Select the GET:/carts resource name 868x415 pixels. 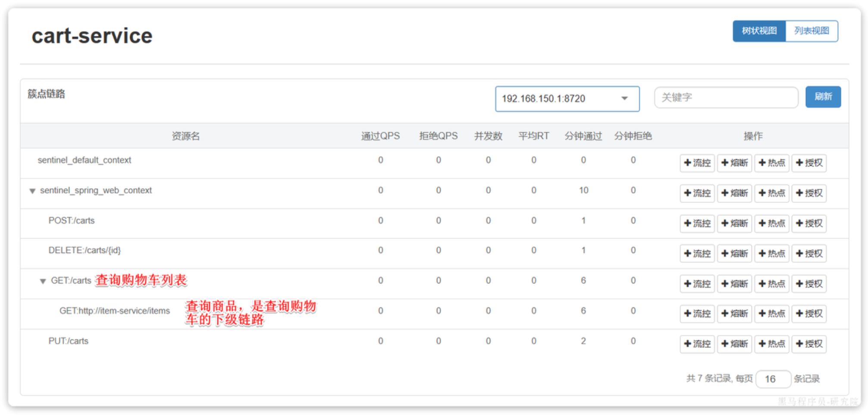[71, 281]
